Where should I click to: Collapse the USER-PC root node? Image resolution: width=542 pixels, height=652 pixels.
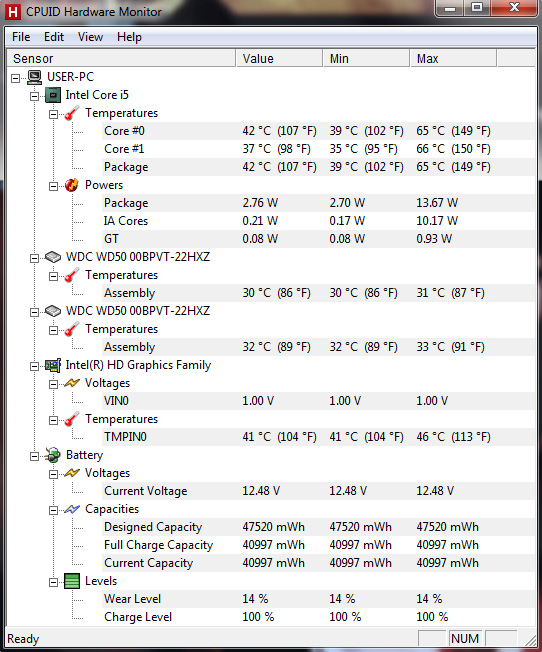pyautogui.click(x=15, y=78)
